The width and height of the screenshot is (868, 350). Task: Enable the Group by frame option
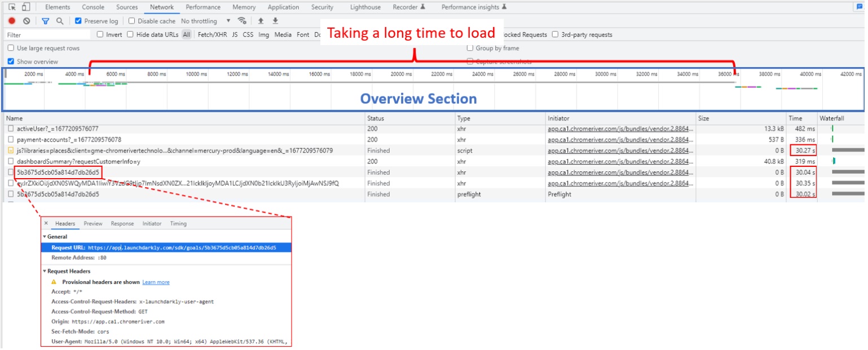point(470,47)
